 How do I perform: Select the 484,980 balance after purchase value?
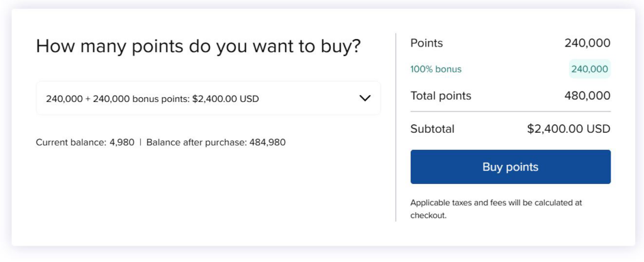pyautogui.click(x=267, y=142)
